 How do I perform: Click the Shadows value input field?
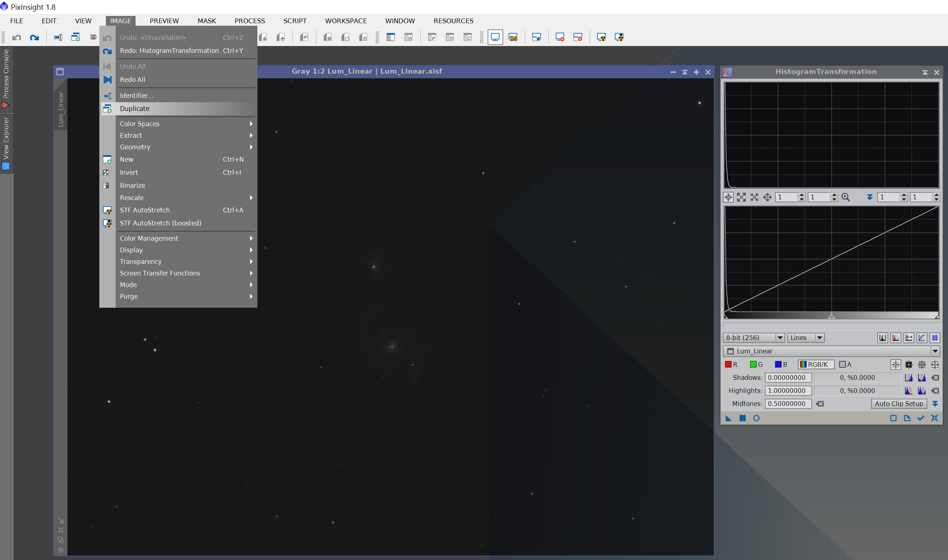pyautogui.click(x=788, y=377)
